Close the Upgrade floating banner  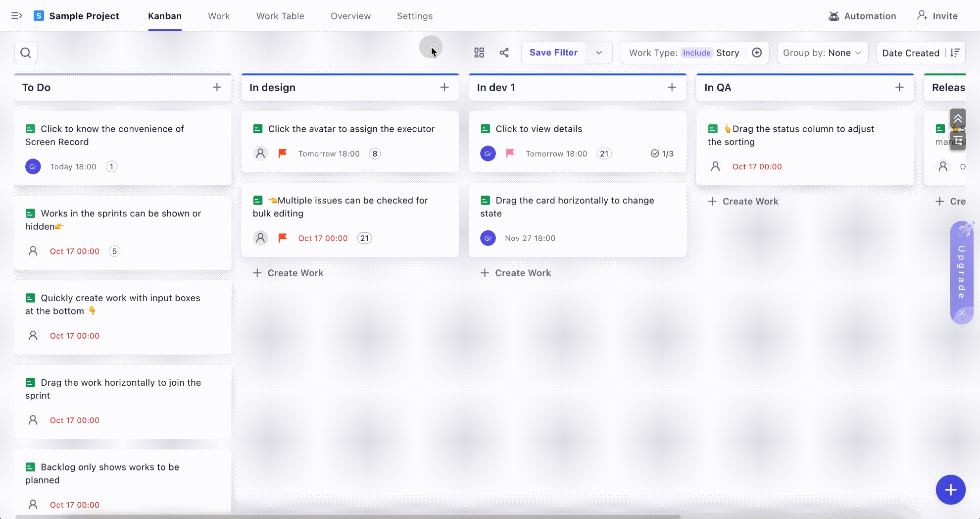(962, 313)
